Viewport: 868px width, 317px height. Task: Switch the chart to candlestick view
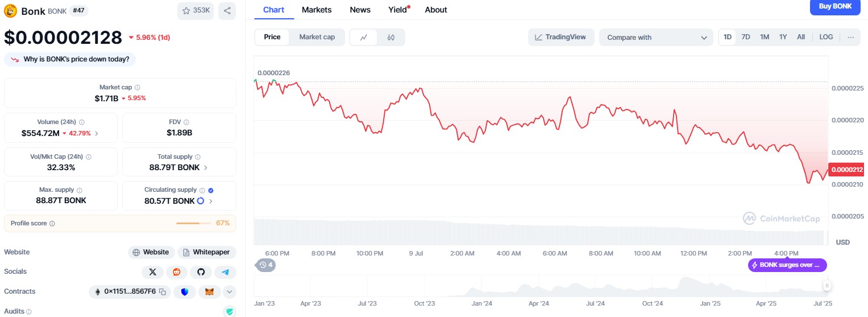pyautogui.click(x=391, y=38)
